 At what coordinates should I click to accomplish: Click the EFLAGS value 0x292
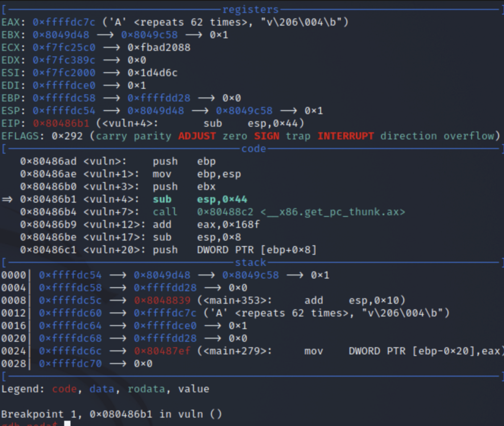(x=67, y=136)
